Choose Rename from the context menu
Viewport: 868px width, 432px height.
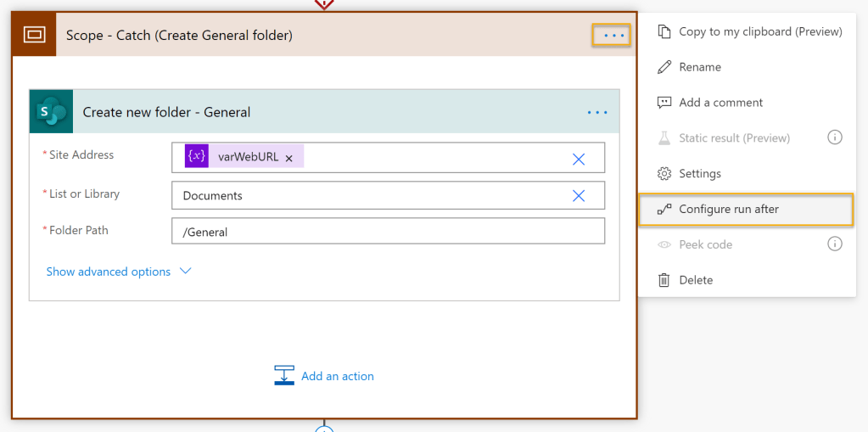(700, 67)
